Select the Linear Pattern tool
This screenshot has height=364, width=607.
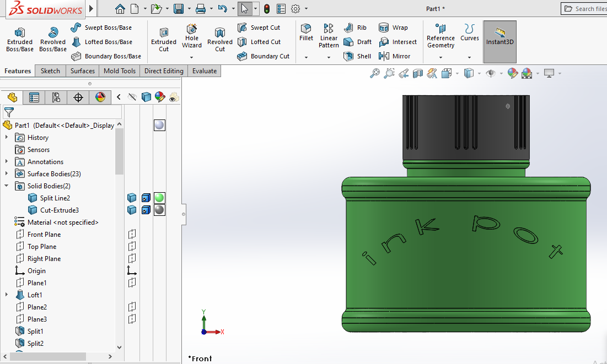pyautogui.click(x=329, y=36)
